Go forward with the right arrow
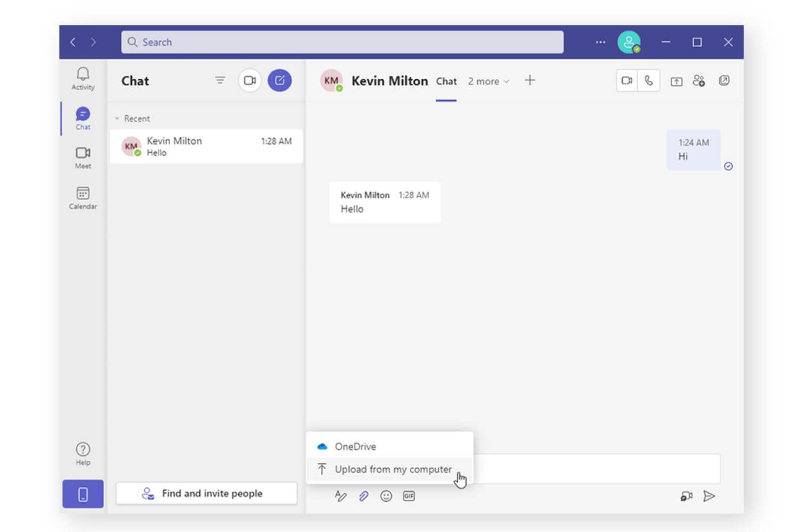This screenshot has height=532, width=798. pyautogui.click(x=94, y=42)
